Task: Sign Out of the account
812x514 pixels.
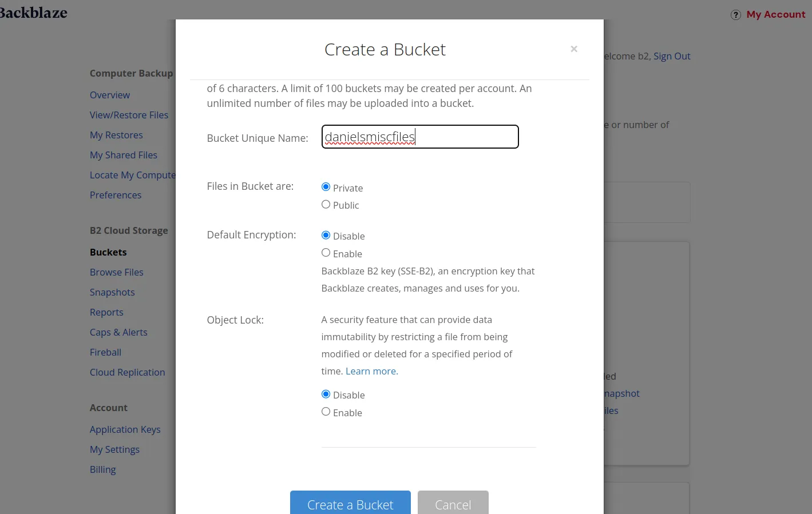Action: point(672,56)
